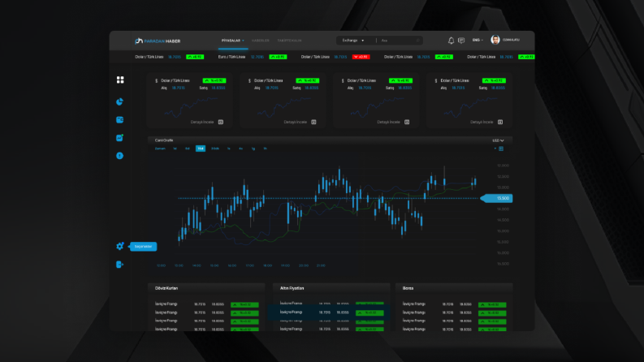Click the red -0.92 ticker badge
644x362 pixels.
pyautogui.click(x=361, y=57)
